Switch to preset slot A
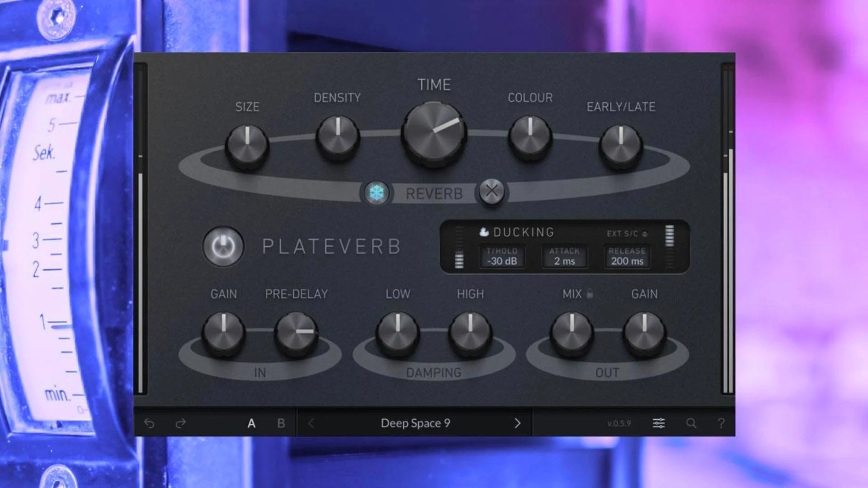The image size is (868, 488). point(252,423)
